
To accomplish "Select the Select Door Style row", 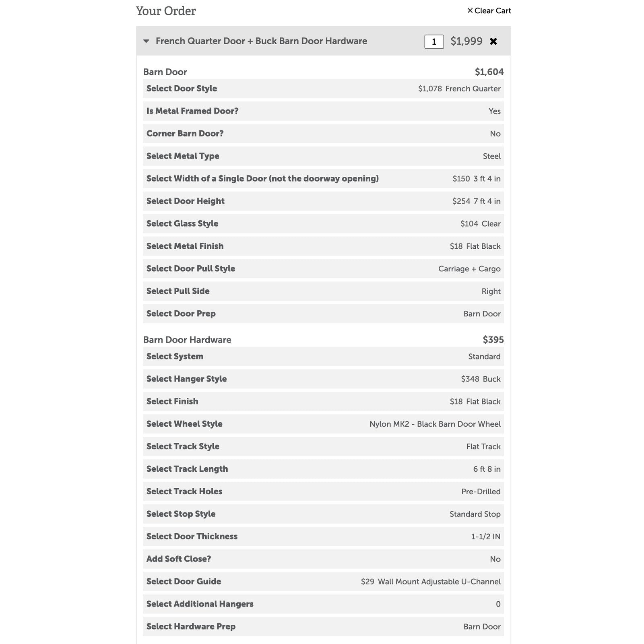I will [324, 89].
